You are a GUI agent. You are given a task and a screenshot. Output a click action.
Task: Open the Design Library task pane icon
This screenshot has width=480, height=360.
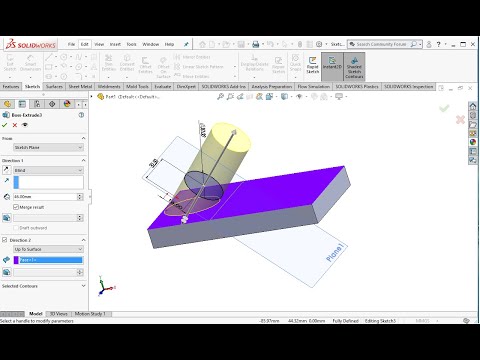tap(473, 115)
